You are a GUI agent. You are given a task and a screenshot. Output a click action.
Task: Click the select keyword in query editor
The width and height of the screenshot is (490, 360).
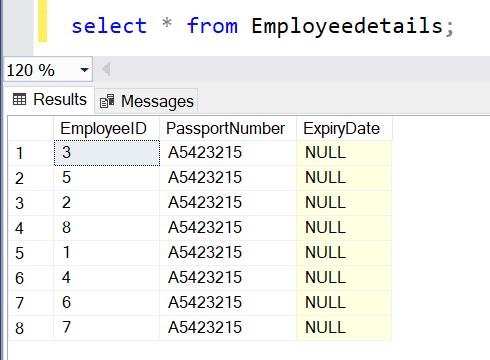pos(109,26)
